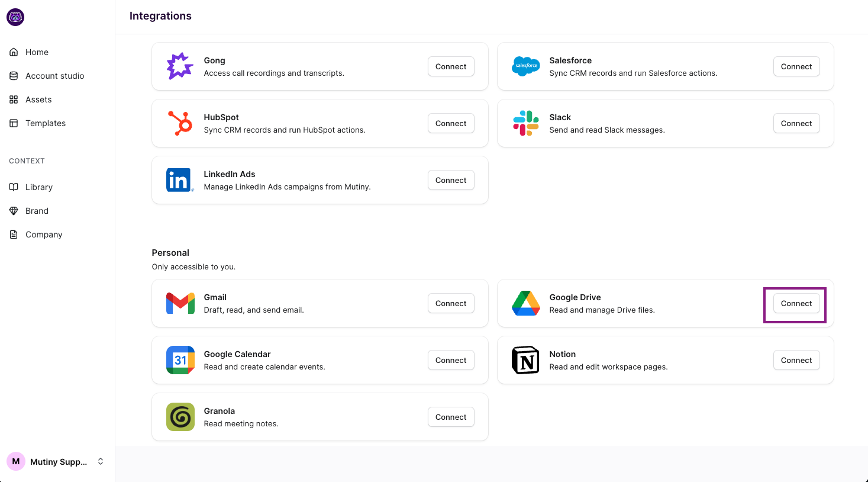This screenshot has width=868, height=482.
Task: Click the Account studio database icon
Action: [14, 76]
